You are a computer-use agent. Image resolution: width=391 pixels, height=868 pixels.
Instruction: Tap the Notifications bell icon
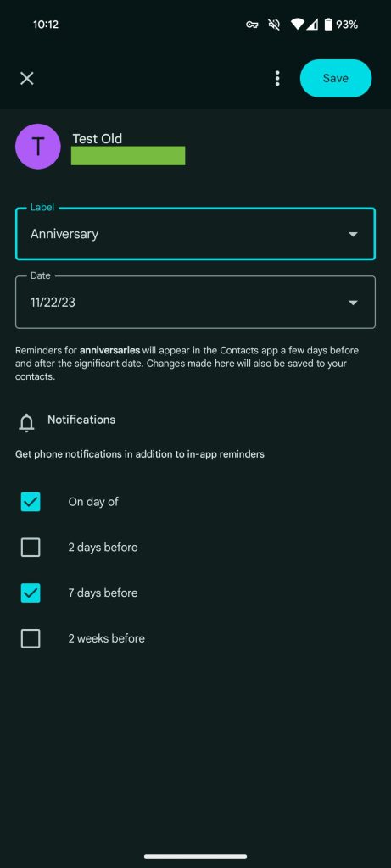26,422
